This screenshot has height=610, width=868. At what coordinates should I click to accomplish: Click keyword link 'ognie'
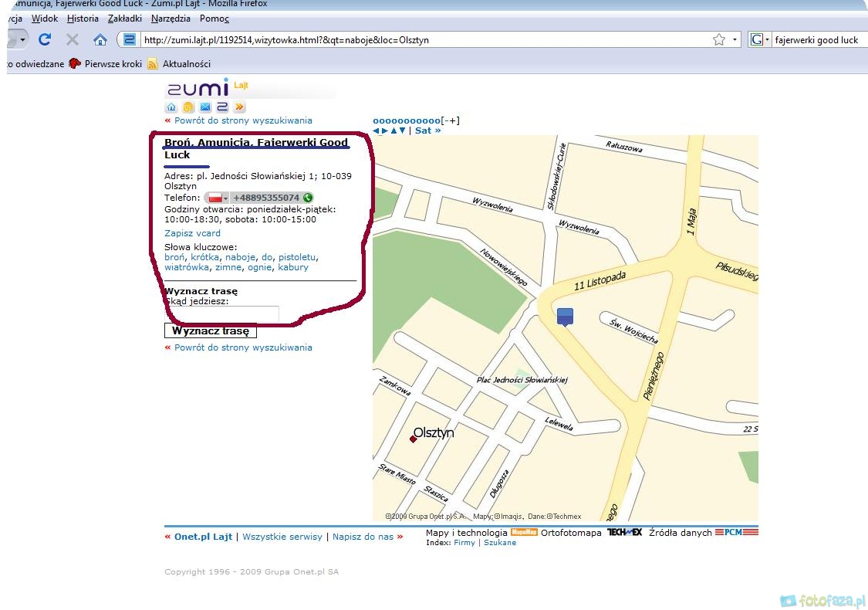(x=259, y=267)
